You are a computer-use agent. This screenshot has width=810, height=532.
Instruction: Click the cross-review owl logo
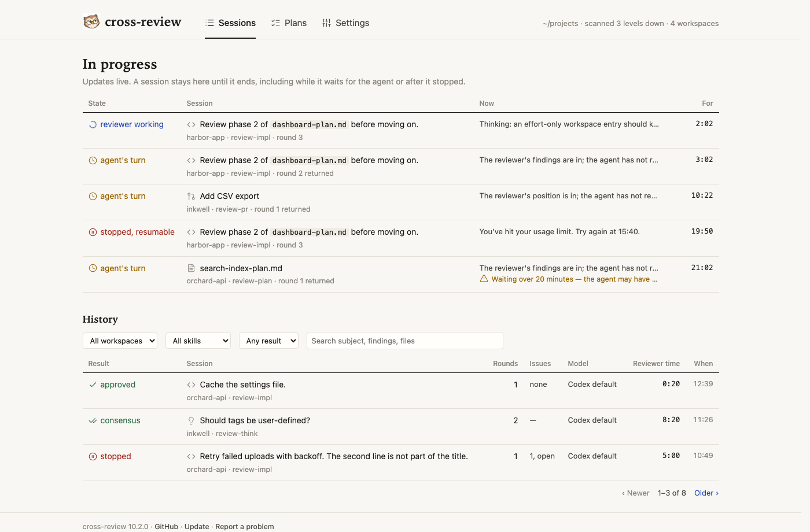[91, 22]
